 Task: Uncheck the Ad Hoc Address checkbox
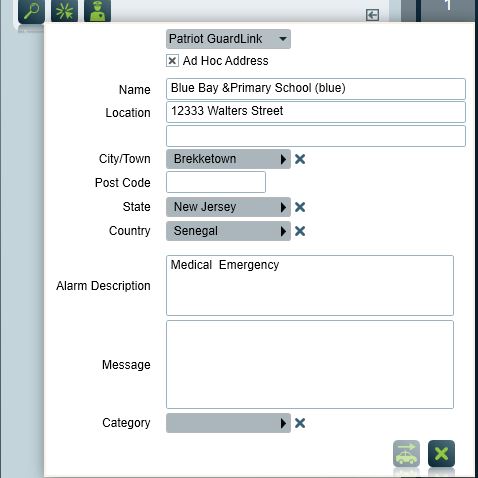pyautogui.click(x=172, y=61)
